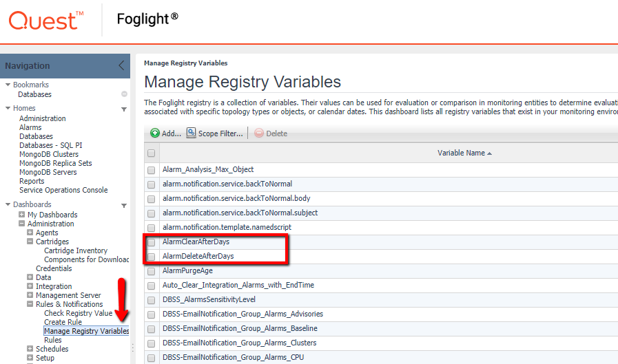Open the AlarmPurgeAge variable
This screenshot has width=618, height=364.
(x=187, y=270)
